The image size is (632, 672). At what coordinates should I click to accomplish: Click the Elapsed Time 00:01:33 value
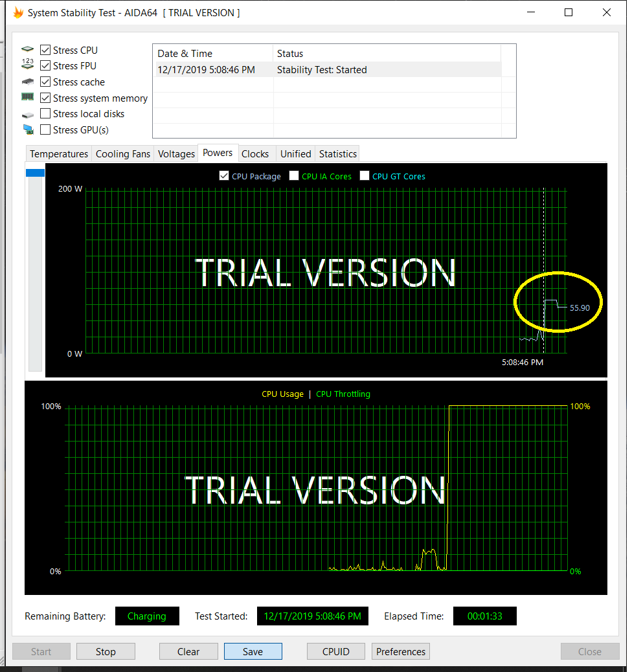tap(485, 616)
